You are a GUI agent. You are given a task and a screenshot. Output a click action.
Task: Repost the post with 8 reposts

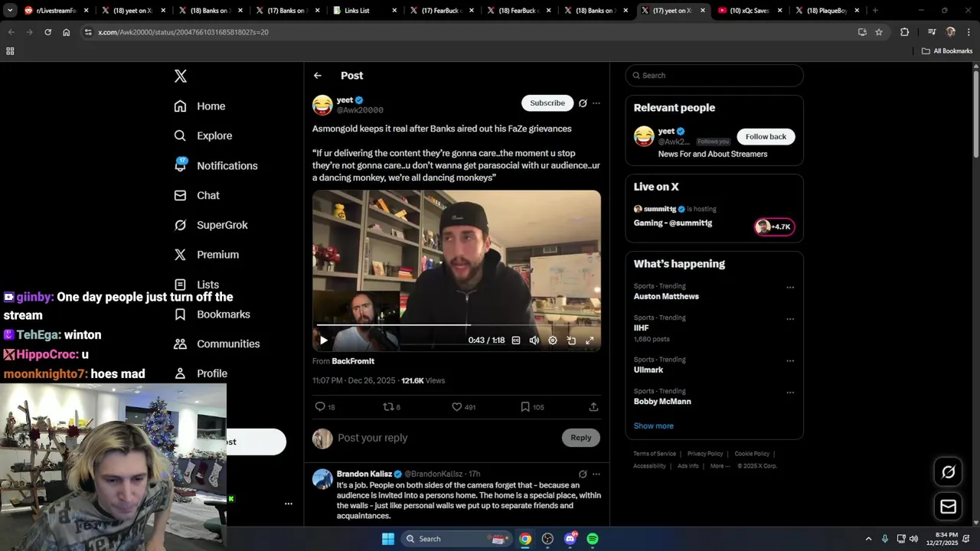coord(392,407)
